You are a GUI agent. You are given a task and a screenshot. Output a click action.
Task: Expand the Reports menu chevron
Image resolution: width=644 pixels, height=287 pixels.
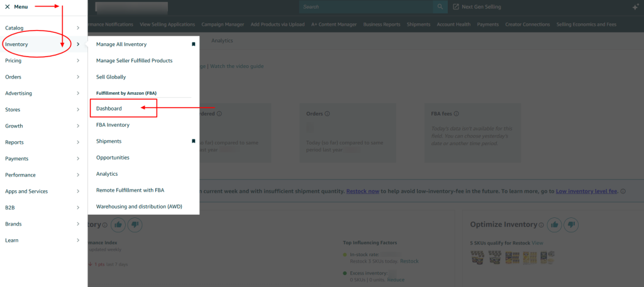[78, 143]
